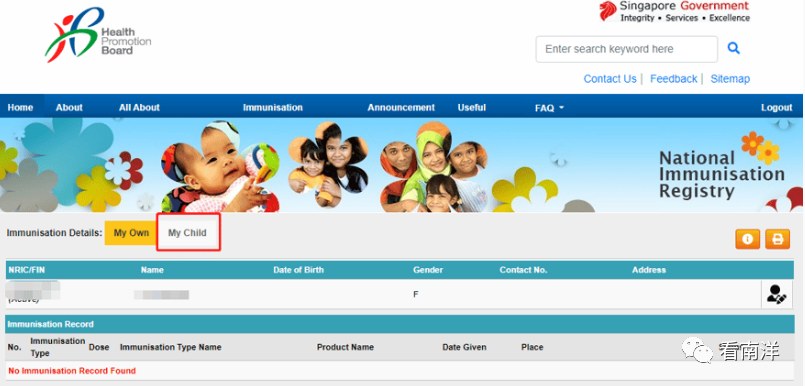Open the Feedback link
Viewport: 805px width, 386px height.
[674, 79]
